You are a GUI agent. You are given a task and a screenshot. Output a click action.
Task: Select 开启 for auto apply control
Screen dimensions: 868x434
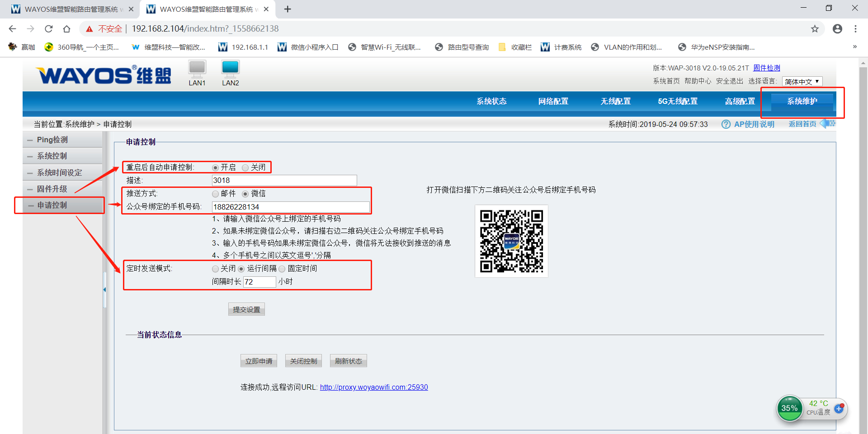click(215, 168)
